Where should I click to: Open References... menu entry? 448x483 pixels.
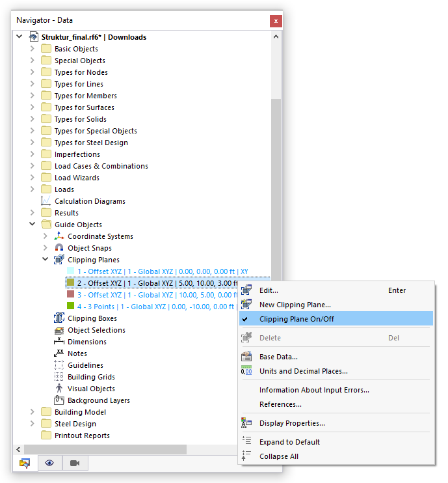tap(336, 404)
